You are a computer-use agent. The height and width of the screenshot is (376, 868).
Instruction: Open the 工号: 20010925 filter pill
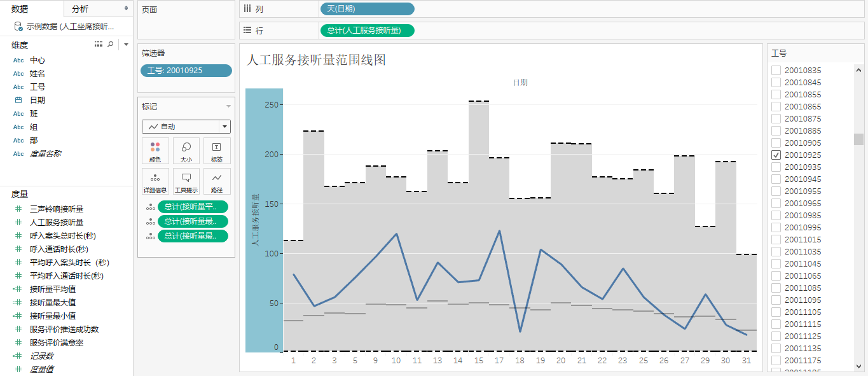click(186, 71)
